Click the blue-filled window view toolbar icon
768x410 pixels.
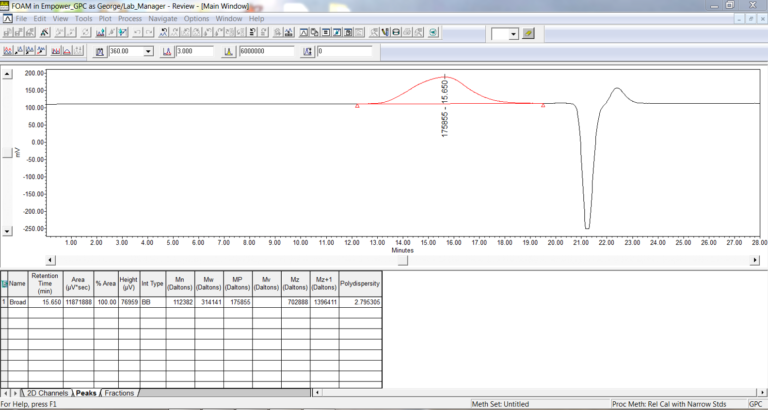337,32
